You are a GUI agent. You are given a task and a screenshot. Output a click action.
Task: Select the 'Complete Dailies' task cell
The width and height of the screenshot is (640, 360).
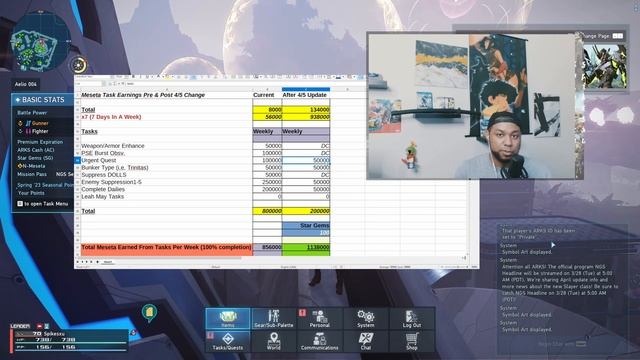[x=167, y=189]
